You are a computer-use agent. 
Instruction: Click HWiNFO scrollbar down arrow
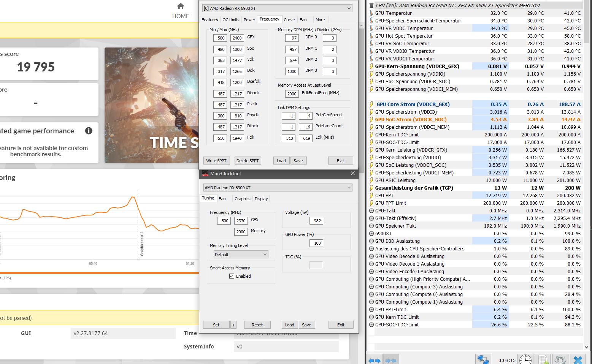tap(586, 347)
